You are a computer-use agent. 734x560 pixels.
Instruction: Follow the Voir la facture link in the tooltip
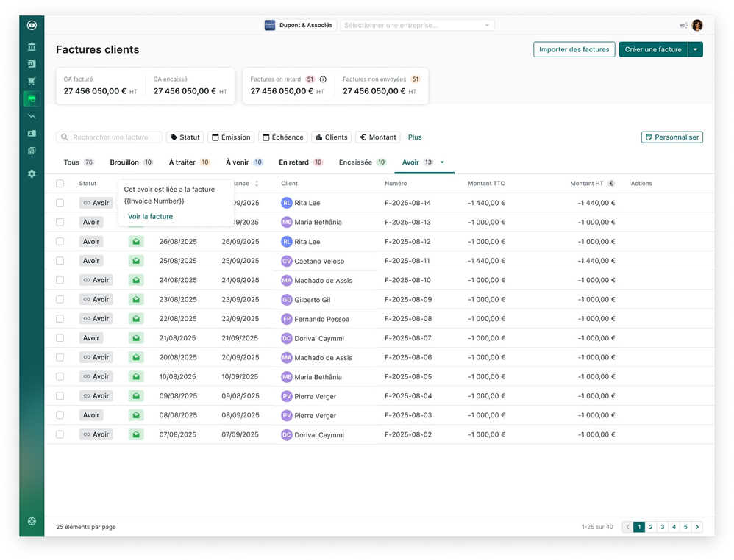point(151,217)
